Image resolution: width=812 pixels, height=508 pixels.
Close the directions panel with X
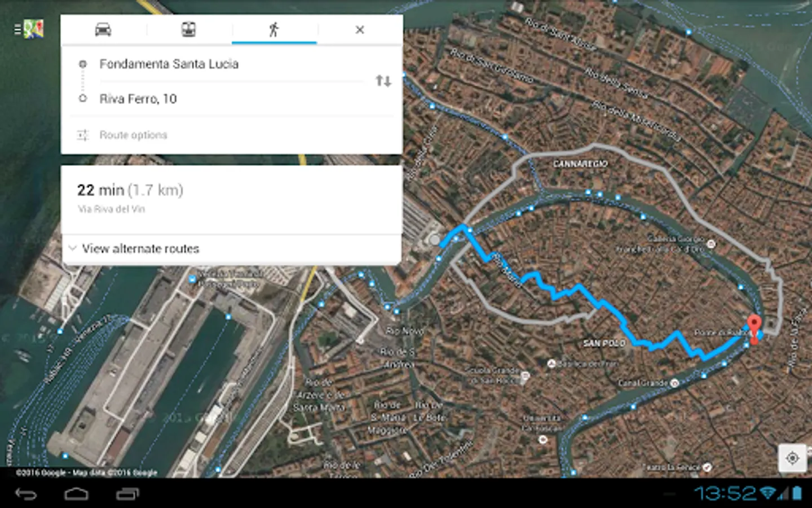click(360, 30)
